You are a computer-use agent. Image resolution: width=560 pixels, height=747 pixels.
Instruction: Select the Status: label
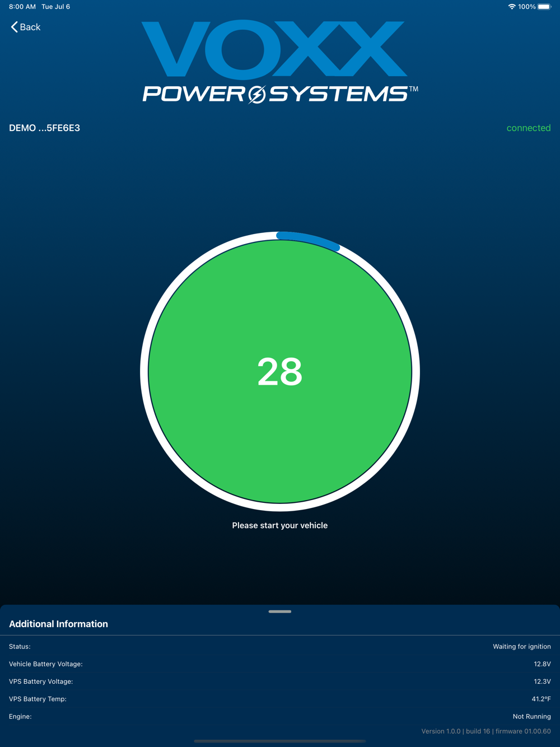tap(20, 646)
